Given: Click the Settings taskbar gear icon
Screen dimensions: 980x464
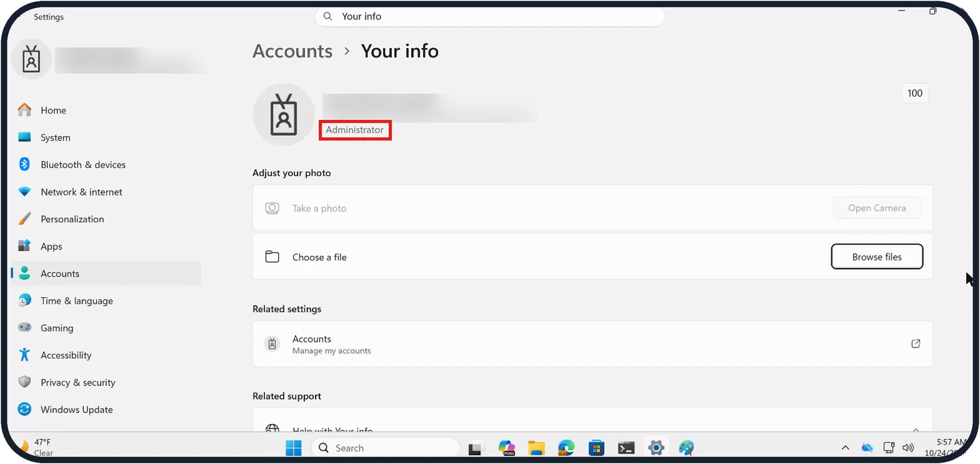Looking at the screenshot, I should click(656, 448).
